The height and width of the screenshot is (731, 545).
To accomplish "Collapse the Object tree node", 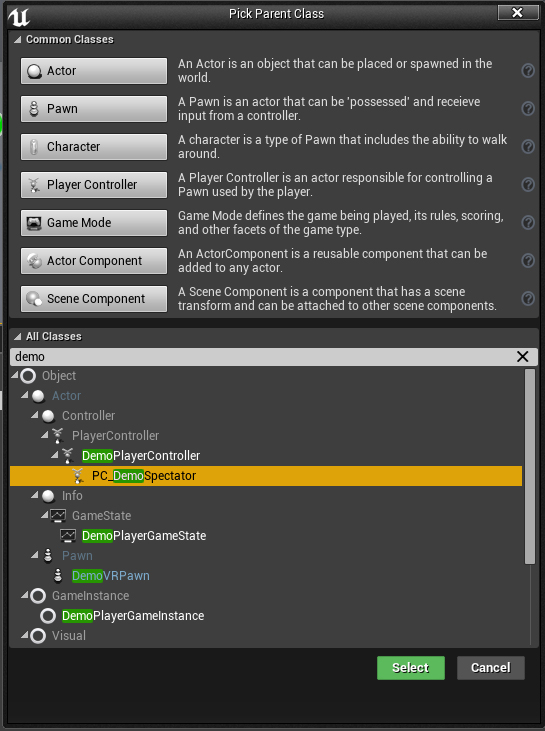I will pyautogui.click(x=15, y=374).
